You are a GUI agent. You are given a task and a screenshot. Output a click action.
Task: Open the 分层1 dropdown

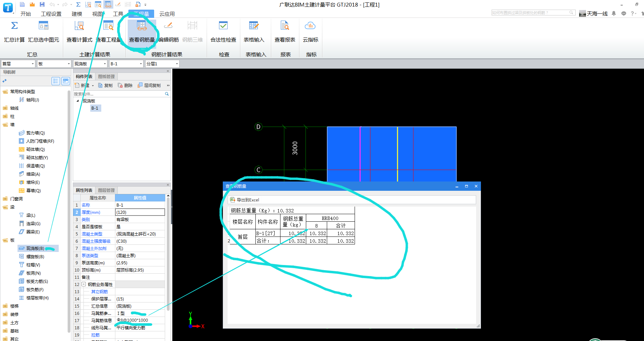click(162, 64)
